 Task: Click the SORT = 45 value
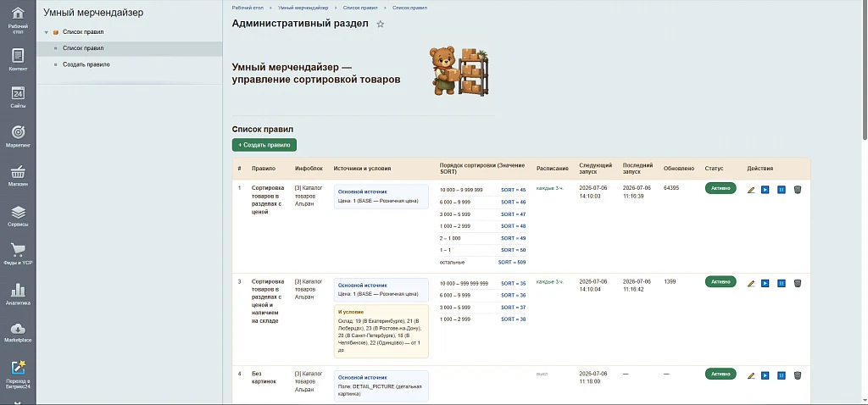coord(513,190)
